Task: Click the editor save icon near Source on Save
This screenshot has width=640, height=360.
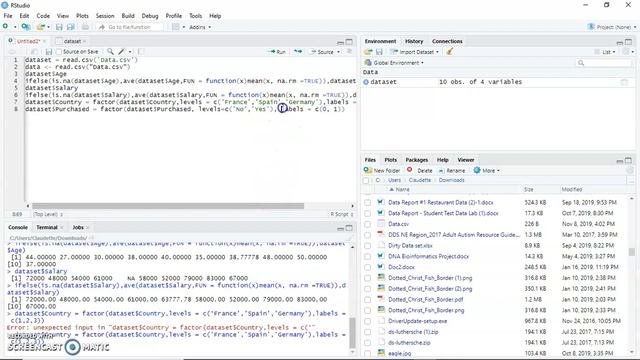Action: 49,52
